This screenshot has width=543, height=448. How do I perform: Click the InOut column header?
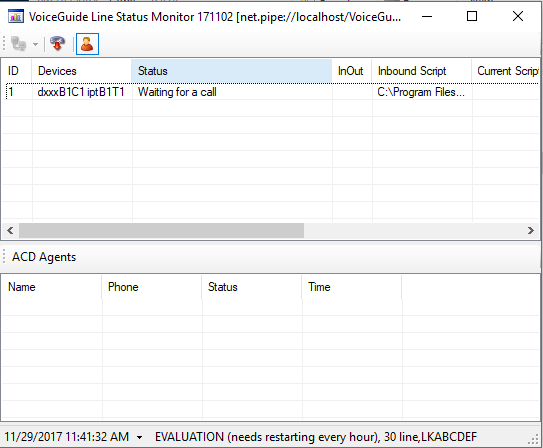click(x=351, y=71)
